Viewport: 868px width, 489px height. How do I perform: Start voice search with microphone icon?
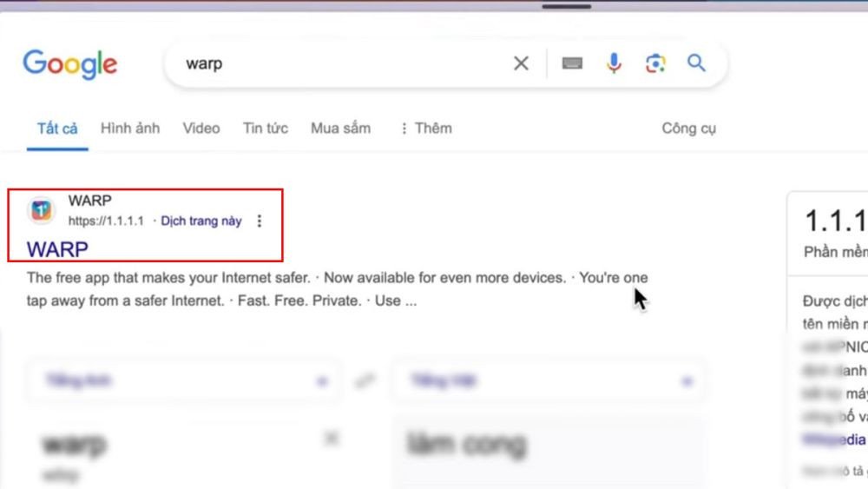(614, 63)
